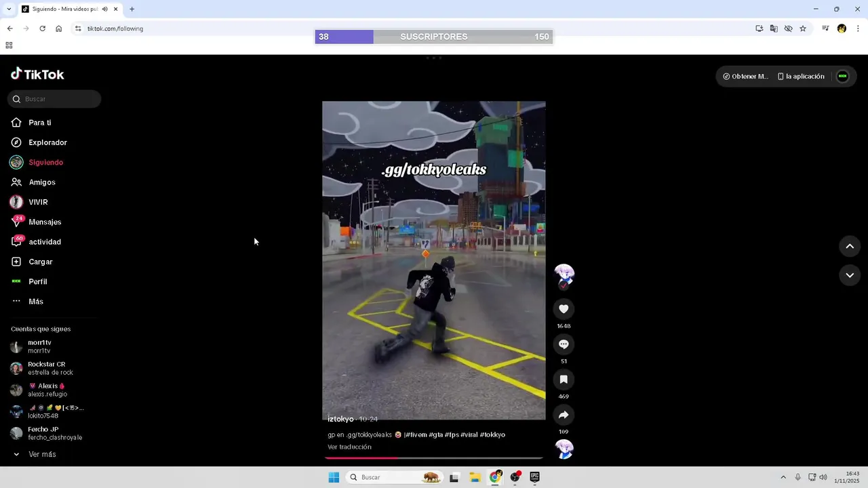The height and width of the screenshot is (488, 868).
Task: Open Fercho JP followed account
Action: (x=47, y=433)
